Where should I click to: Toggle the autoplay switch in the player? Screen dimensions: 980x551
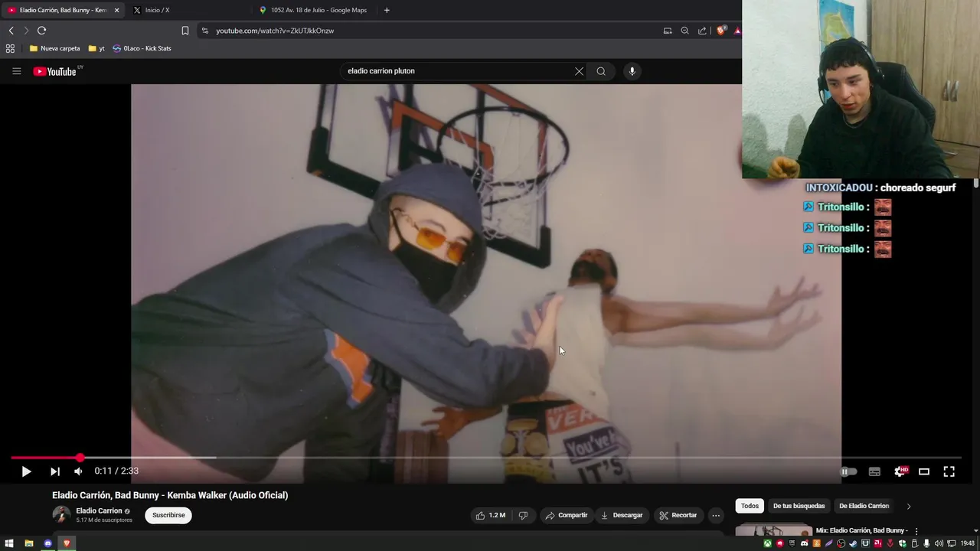[848, 471]
